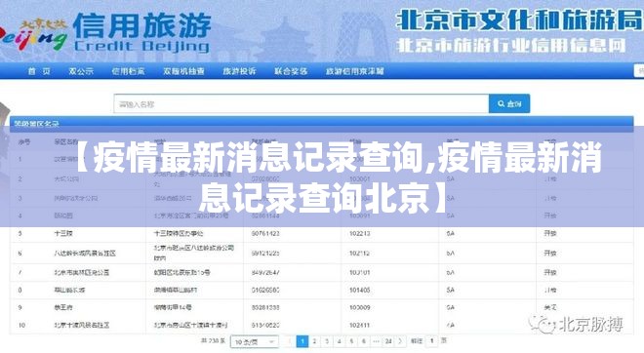644x353 pixels.
Task: Click the 等级景区名录 panel header
Action: pos(322,124)
